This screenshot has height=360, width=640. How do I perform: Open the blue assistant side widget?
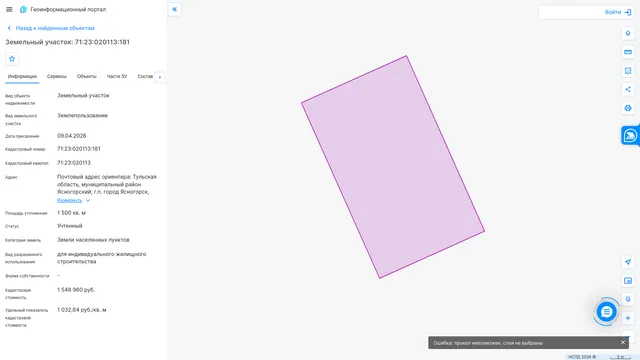[630, 136]
